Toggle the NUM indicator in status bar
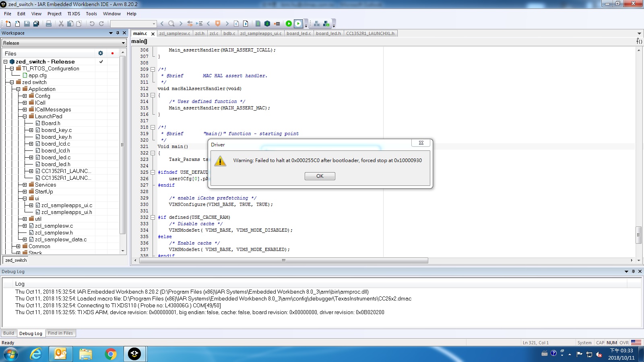Viewport: 644px width, 362px height. click(611, 342)
